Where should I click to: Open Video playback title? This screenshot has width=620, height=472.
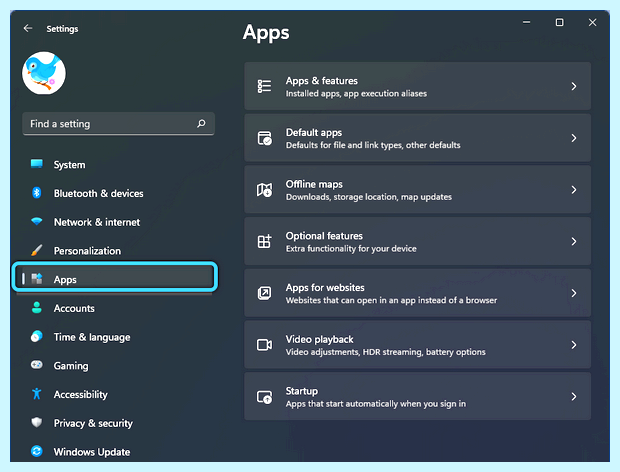pos(319,340)
